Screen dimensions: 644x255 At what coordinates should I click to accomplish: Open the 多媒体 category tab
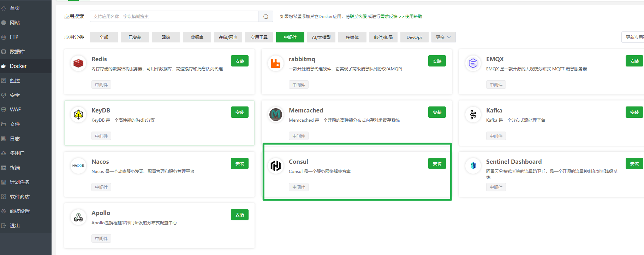click(352, 37)
